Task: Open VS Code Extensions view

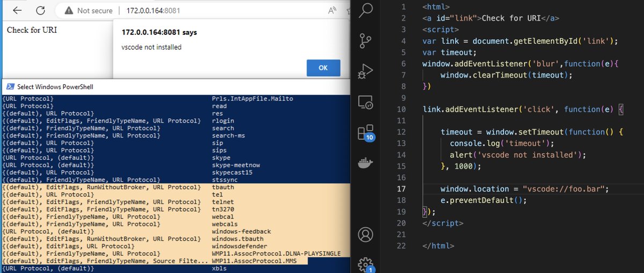Action: point(365,132)
